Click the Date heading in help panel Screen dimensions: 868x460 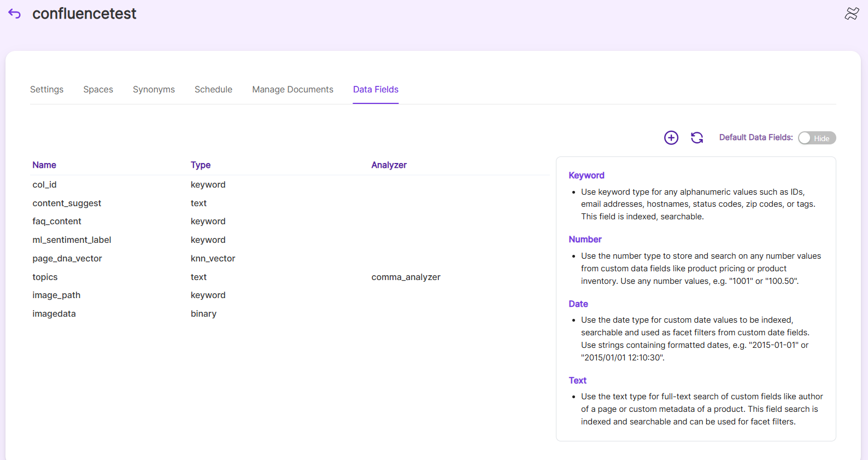pos(578,304)
